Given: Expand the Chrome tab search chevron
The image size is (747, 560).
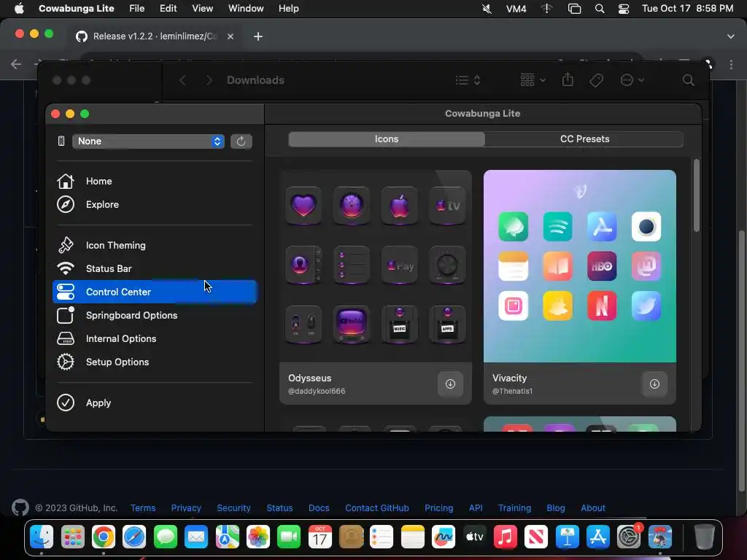Looking at the screenshot, I should 731,36.
